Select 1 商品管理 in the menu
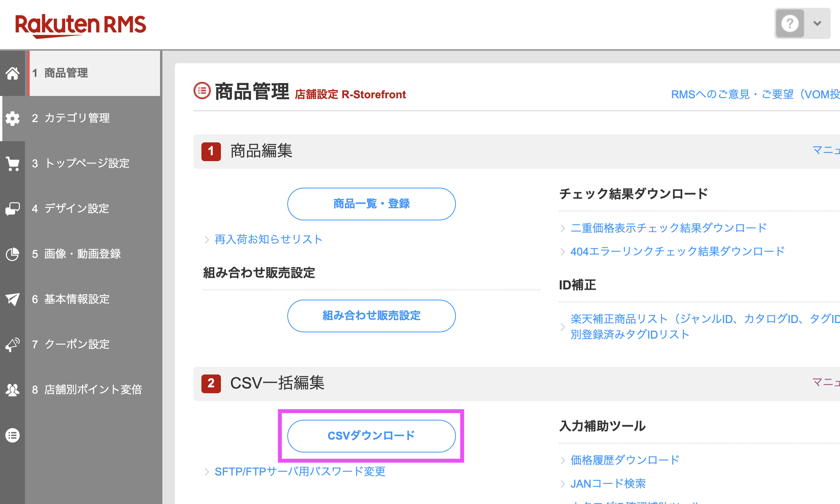This screenshot has height=504, width=840. tap(94, 73)
